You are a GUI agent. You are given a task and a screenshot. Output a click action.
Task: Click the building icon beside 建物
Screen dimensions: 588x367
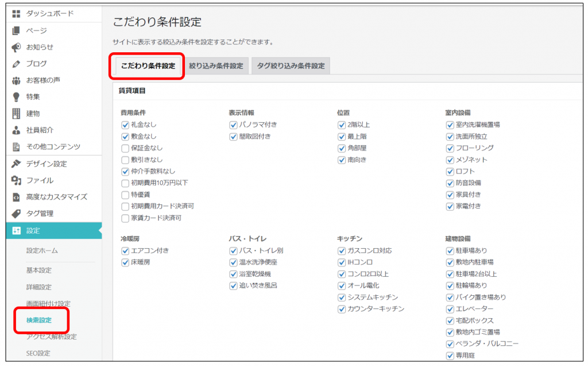[16, 113]
